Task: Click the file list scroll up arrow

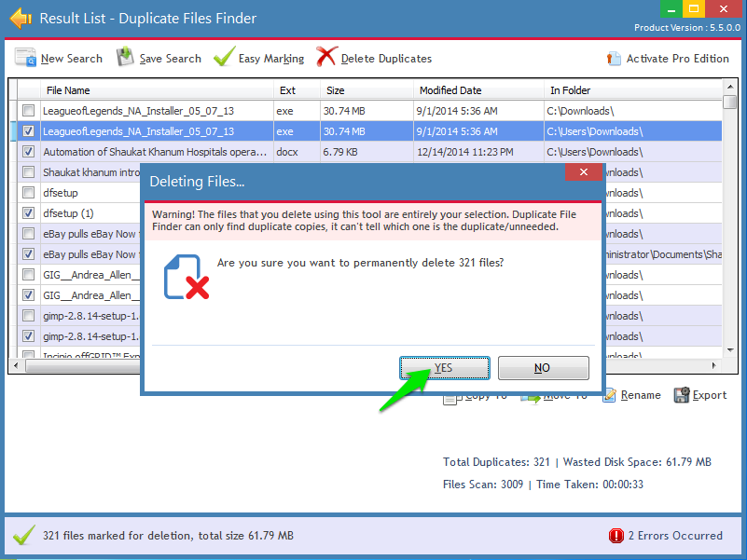Action: click(730, 87)
